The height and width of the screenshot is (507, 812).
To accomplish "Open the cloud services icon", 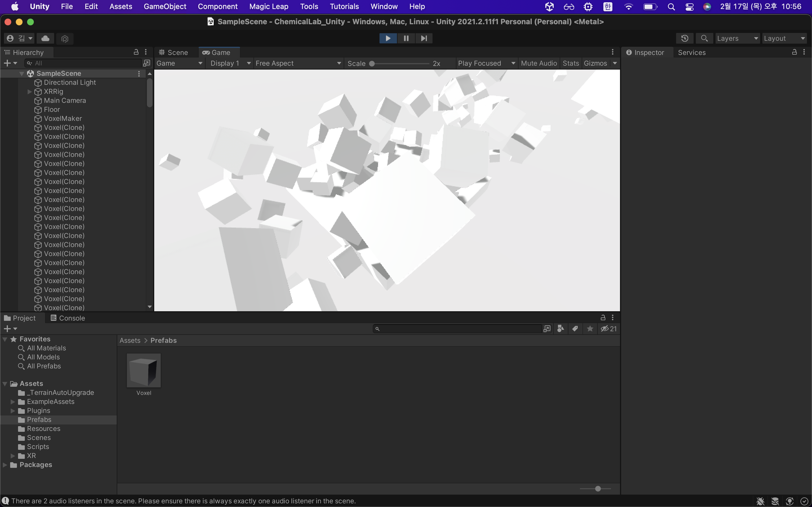I will click(45, 38).
